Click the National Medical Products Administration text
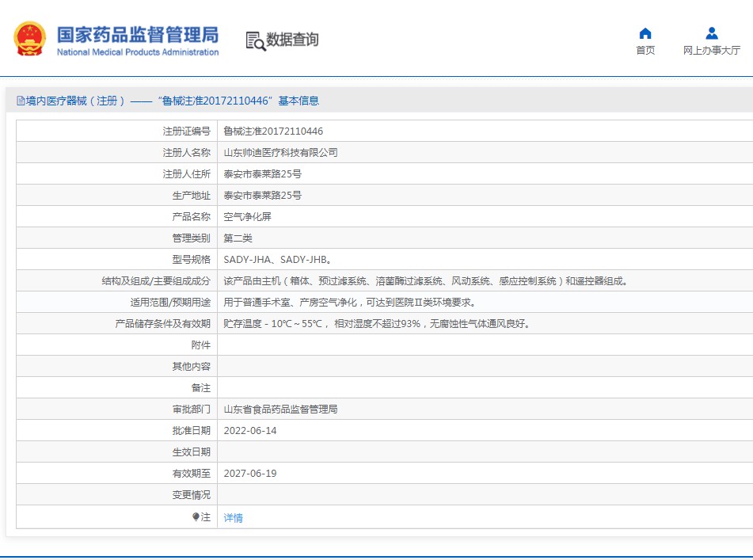Screen dimensions: 753x560 click(137, 52)
